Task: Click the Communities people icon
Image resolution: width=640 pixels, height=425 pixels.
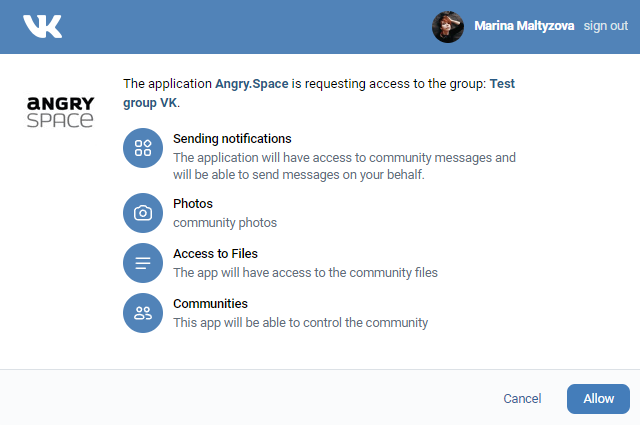Action: [x=143, y=313]
